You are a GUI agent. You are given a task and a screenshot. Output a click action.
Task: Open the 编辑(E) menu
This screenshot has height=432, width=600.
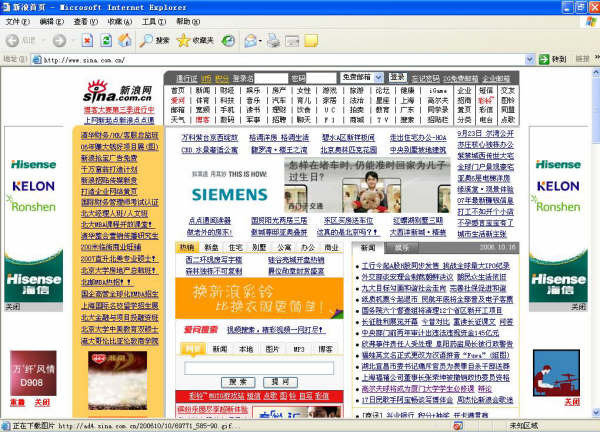pos(52,22)
